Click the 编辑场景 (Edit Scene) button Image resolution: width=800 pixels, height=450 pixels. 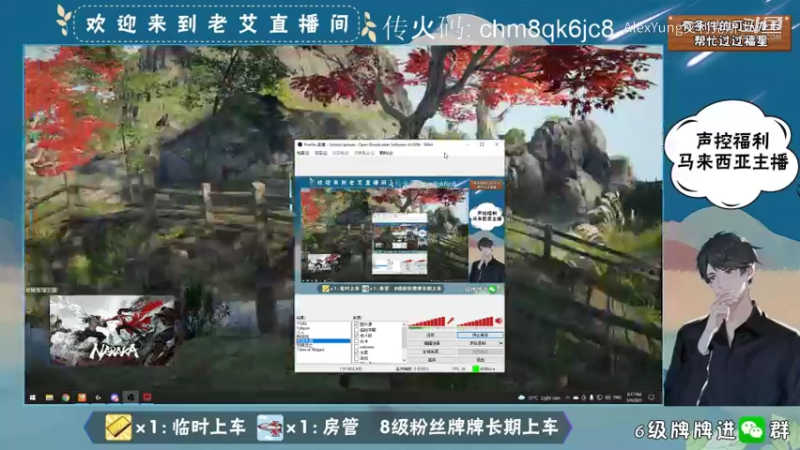click(x=432, y=343)
